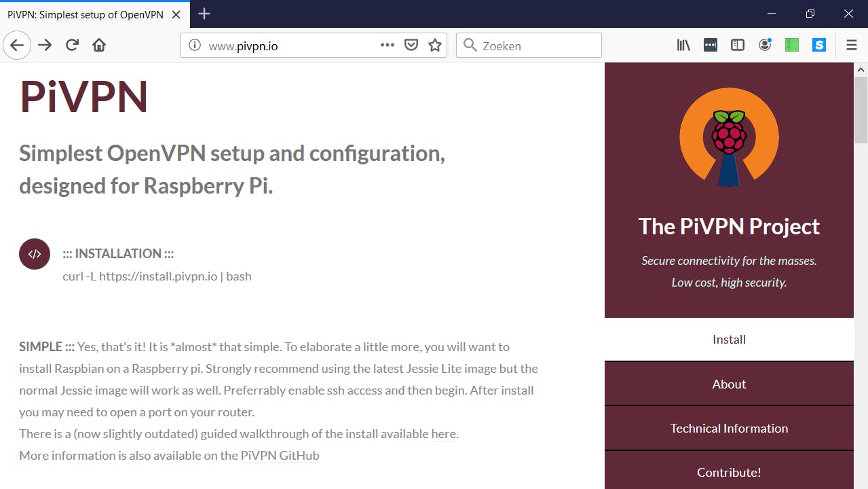
Task: Go forward to the next page
Action: (45, 46)
